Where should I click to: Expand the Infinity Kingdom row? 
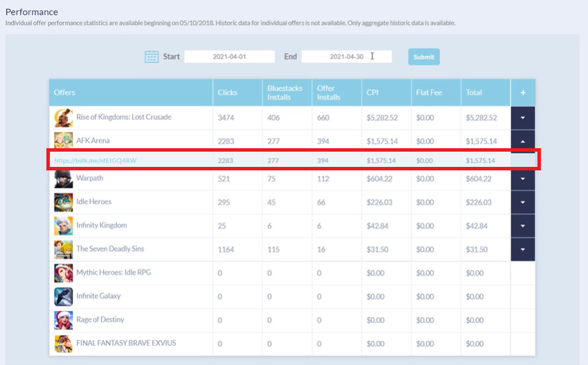[523, 226]
